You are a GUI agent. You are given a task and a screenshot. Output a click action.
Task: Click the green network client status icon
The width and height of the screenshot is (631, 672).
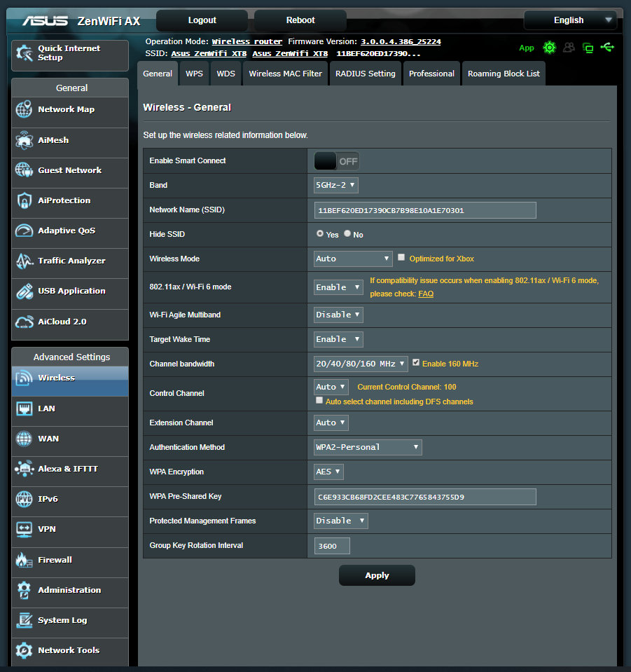(x=588, y=48)
